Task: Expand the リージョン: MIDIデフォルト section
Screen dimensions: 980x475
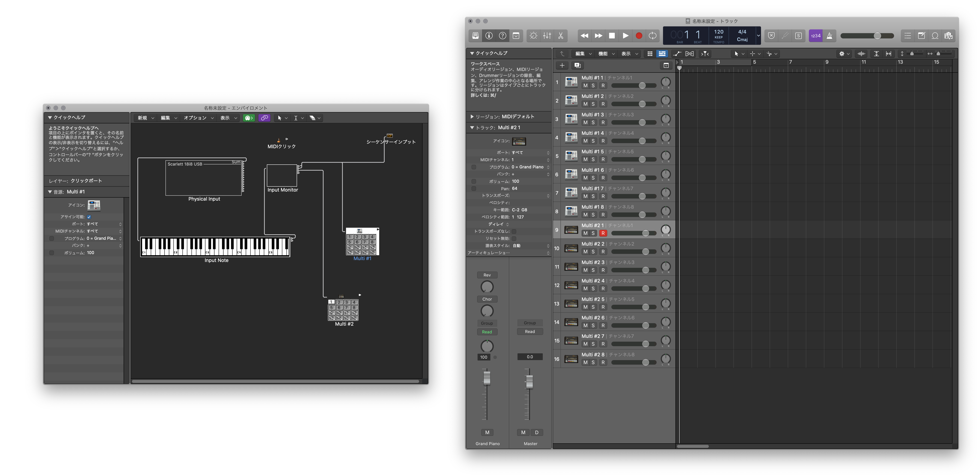Action: [472, 117]
